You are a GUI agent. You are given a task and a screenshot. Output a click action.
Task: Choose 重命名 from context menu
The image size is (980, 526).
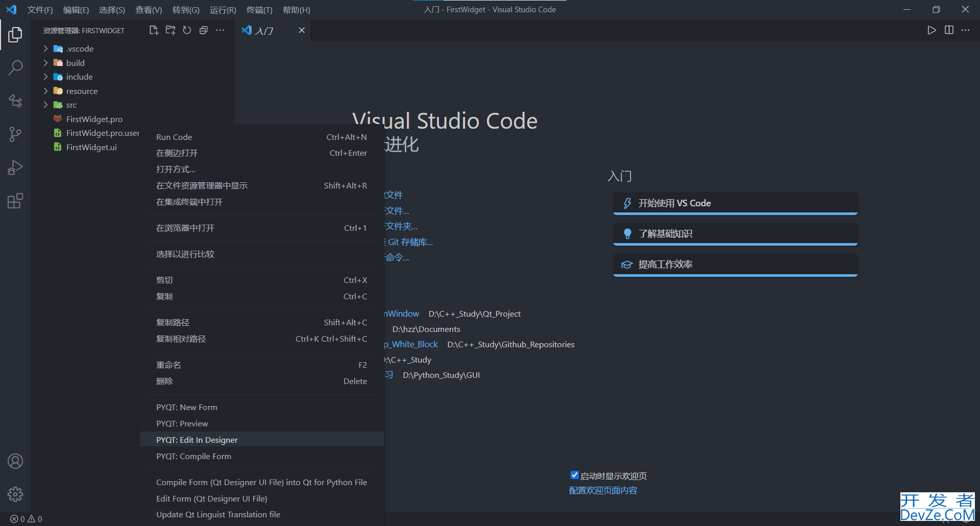[x=261, y=365]
